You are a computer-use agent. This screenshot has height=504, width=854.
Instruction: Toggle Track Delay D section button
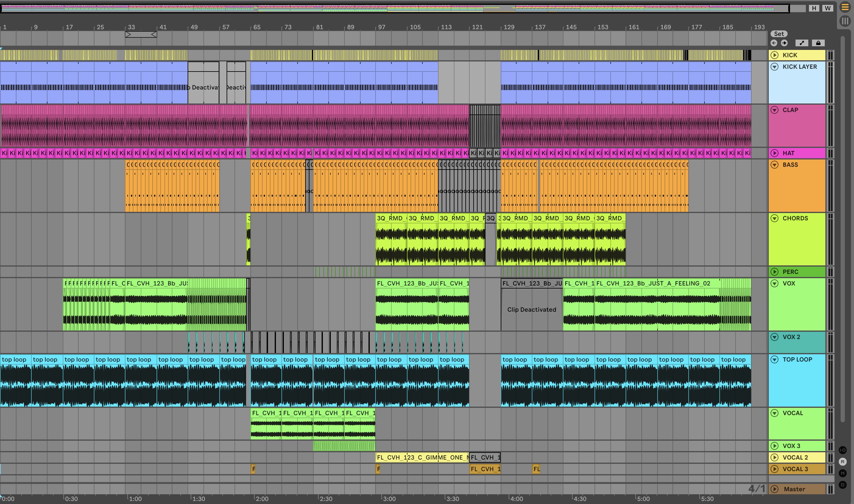click(843, 485)
